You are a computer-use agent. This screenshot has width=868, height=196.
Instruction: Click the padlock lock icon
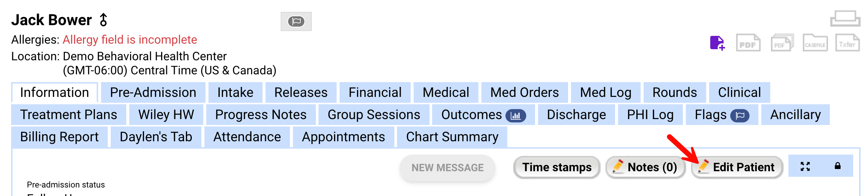coord(838,166)
